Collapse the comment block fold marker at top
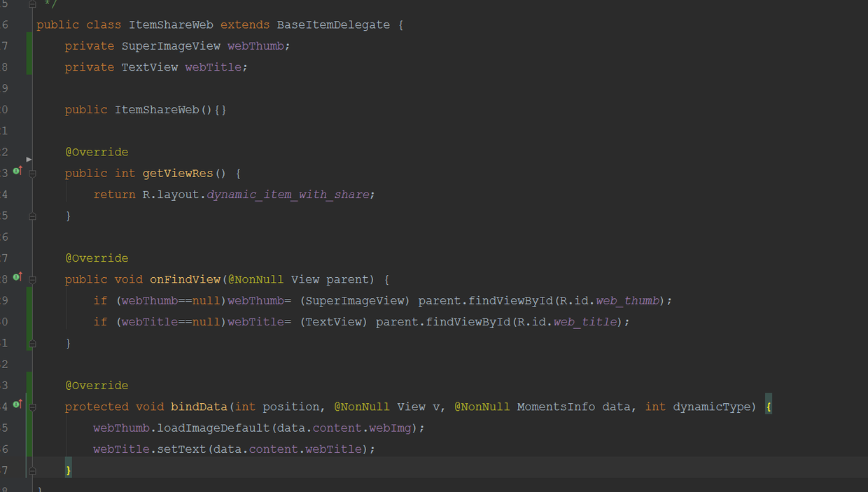The image size is (868, 492). point(32,3)
